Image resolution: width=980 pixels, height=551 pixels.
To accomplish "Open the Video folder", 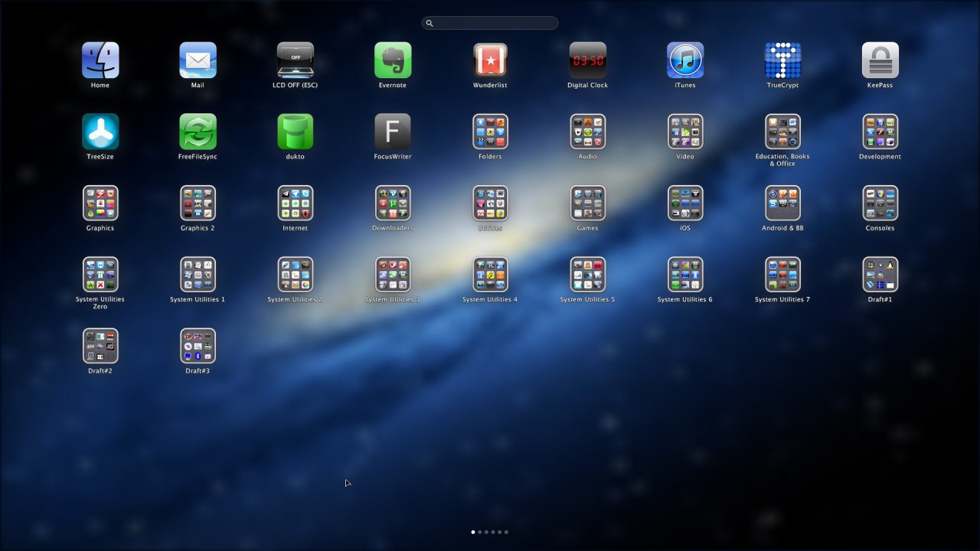I will click(685, 132).
